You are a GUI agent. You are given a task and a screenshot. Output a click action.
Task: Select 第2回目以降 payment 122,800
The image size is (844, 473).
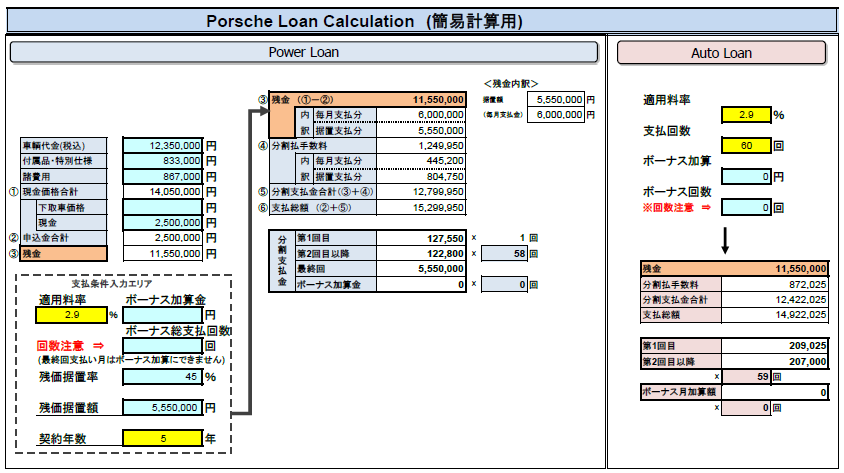pyautogui.click(x=421, y=253)
